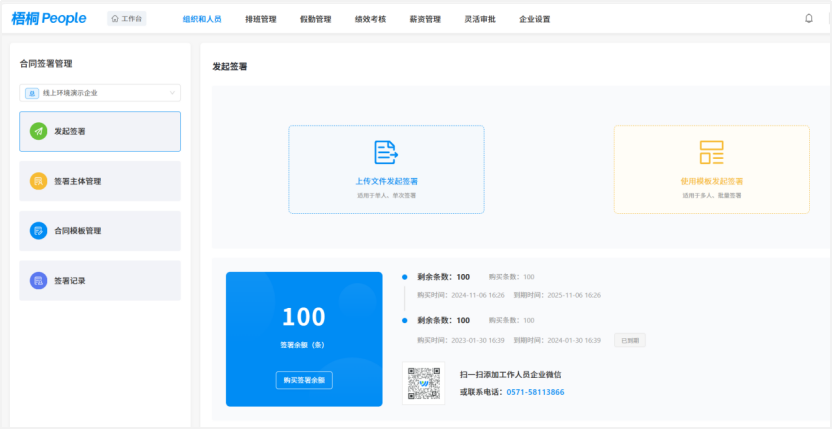Click the green paper plane icon

(x=38, y=131)
